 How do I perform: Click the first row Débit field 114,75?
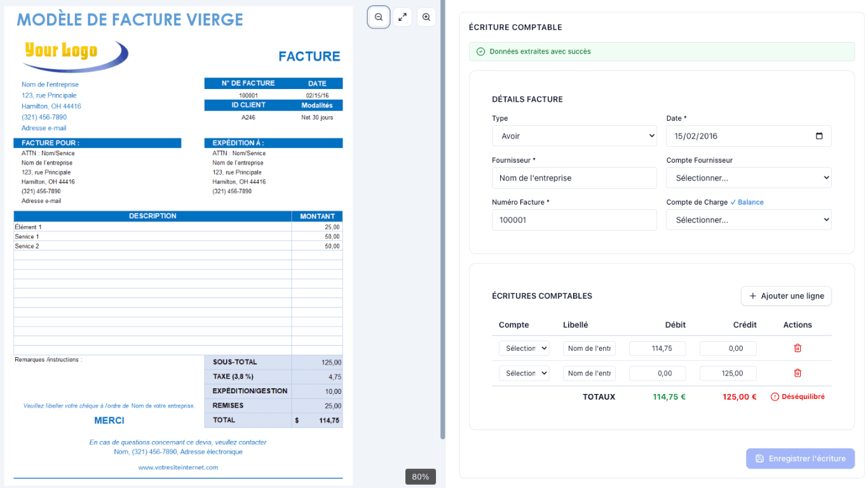point(658,348)
